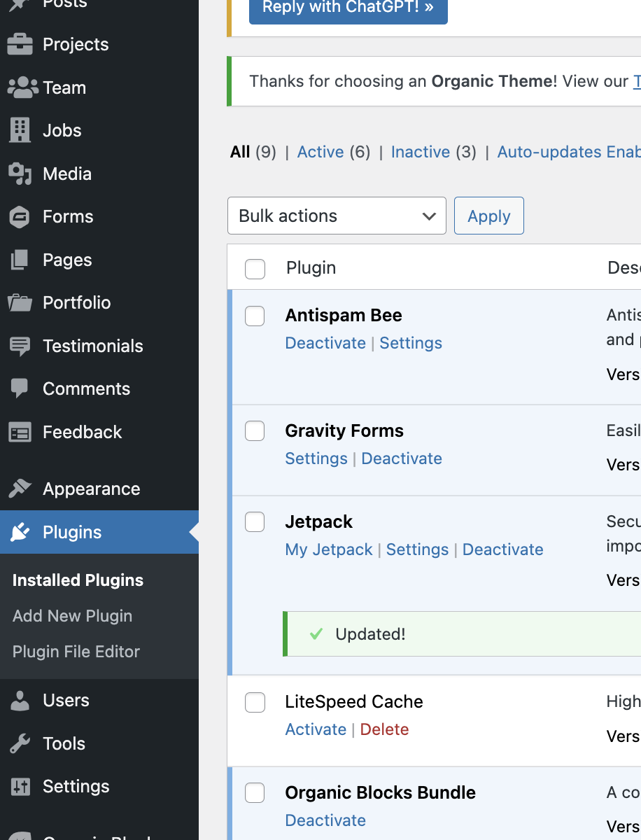Click the Jobs building icon

[20, 130]
